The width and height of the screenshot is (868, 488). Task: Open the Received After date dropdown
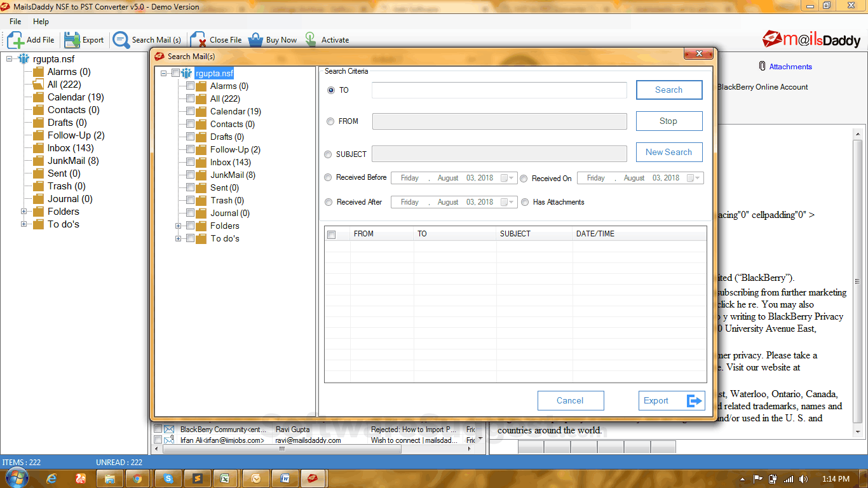pos(508,202)
